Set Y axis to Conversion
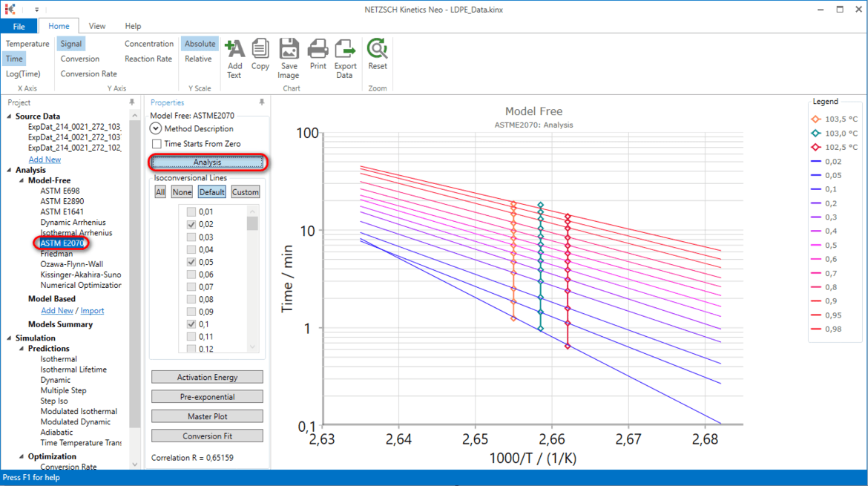The height and width of the screenshot is (486, 868). (80, 59)
